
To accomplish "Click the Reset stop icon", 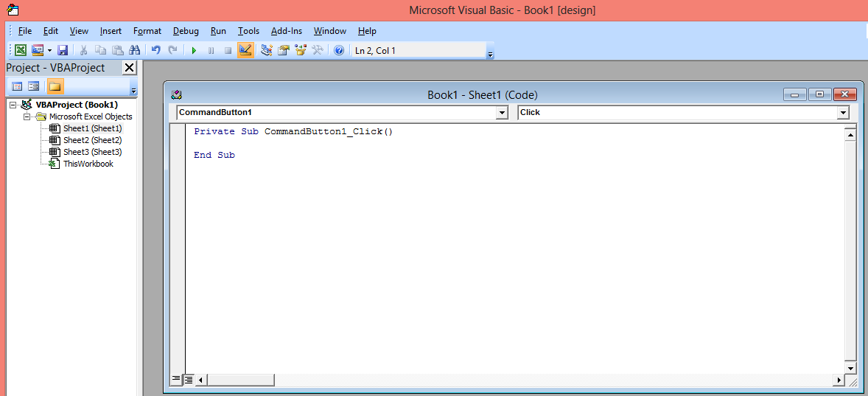I will tap(228, 50).
